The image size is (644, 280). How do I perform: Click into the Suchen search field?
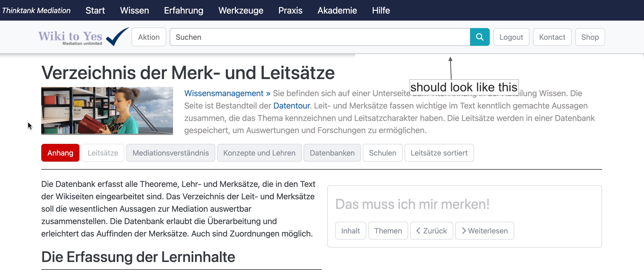[320, 37]
